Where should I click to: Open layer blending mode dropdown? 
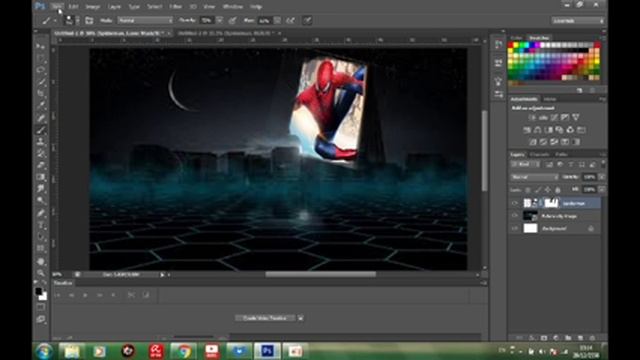(534, 177)
